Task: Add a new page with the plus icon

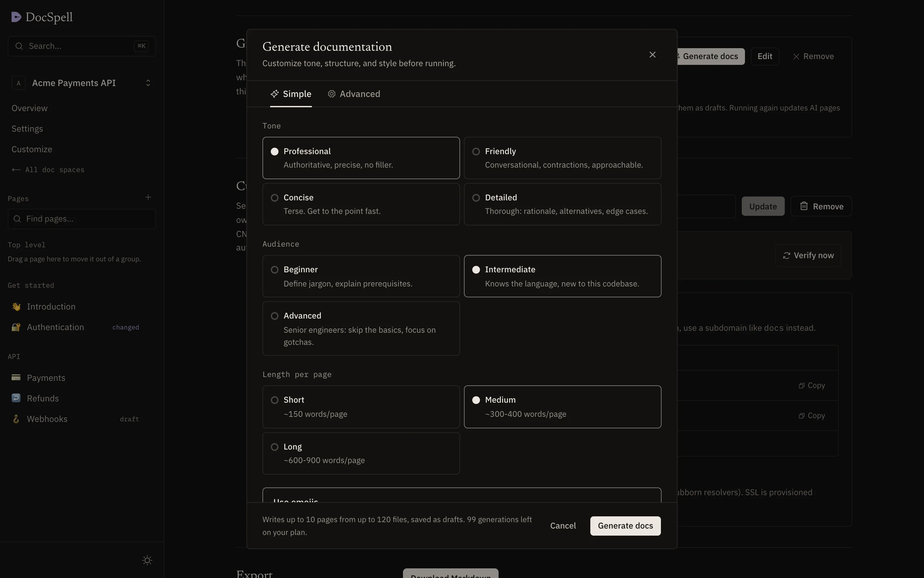Action: pyautogui.click(x=148, y=197)
